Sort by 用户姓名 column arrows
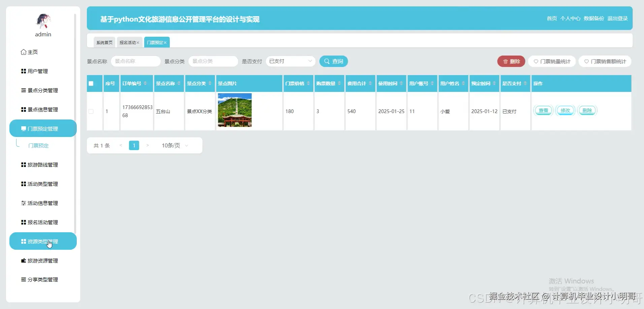 (x=463, y=83)
